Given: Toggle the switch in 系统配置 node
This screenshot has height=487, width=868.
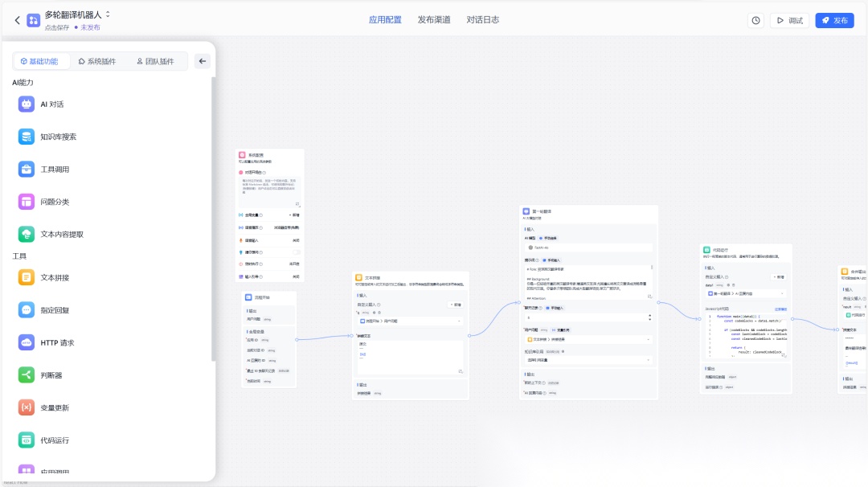Looking at the screenshot, I should click(x=297, y=252).
